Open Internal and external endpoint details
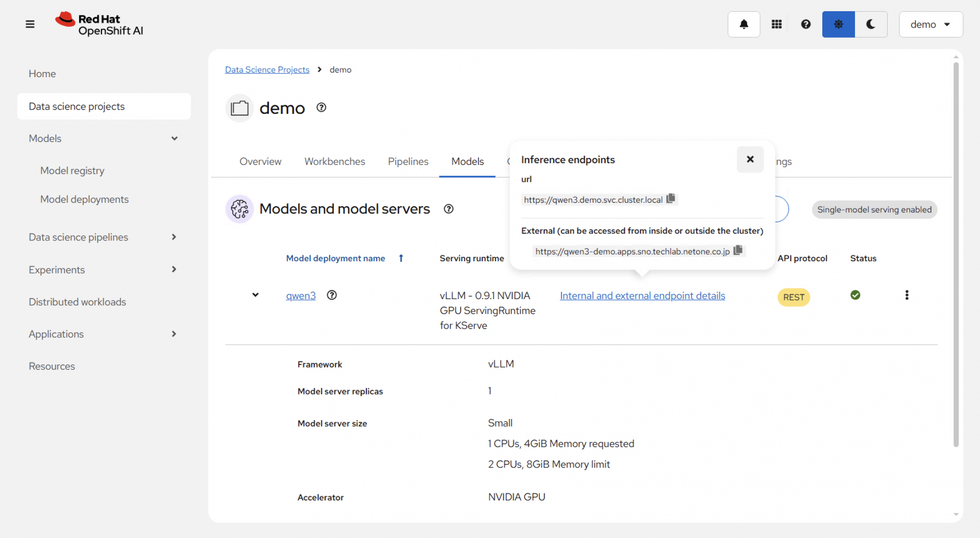The height and width of the screenshot is (538, 980). click(642, 296)
